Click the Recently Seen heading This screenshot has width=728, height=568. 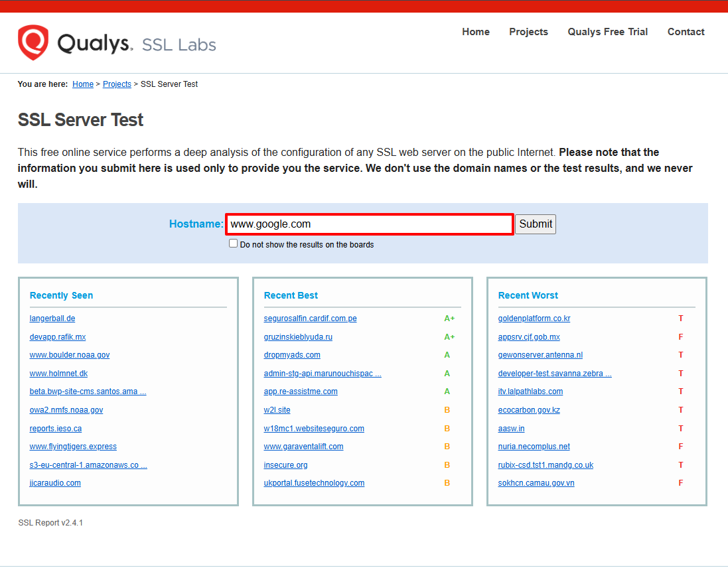[61, 295]
